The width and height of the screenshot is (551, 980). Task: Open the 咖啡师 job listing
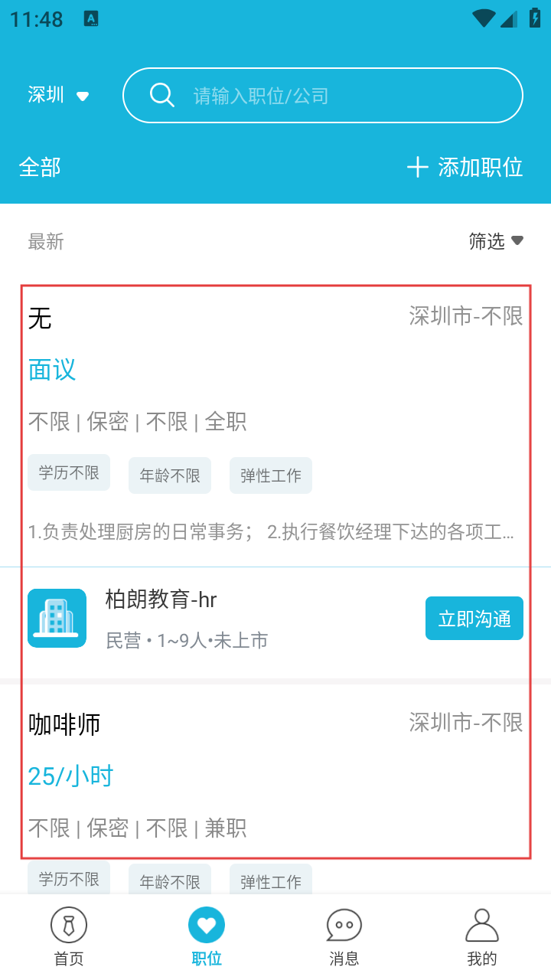pyautogui.click(x=64, y=724)
